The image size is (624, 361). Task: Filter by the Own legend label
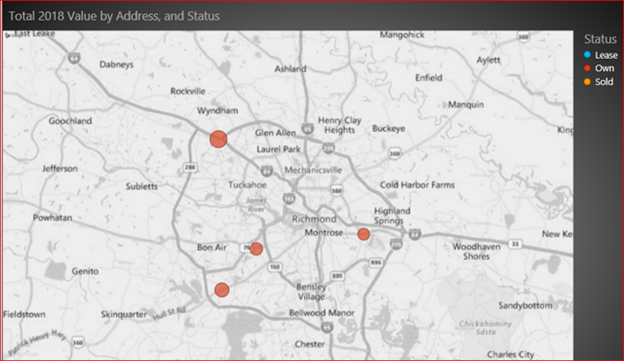(604, 68)
